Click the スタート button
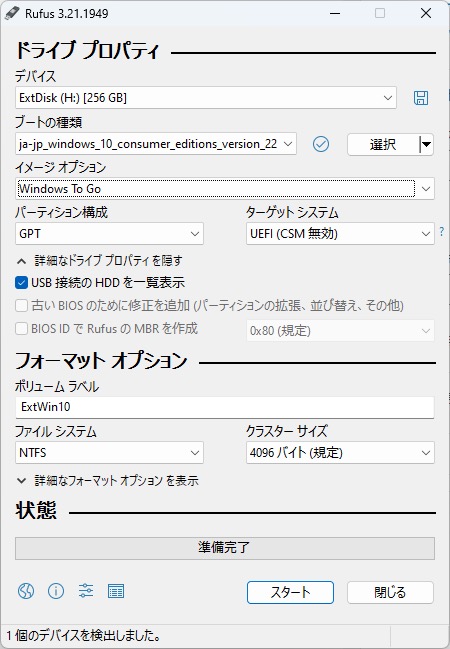This screenshot has width=450, height=649. coord(290,592)
